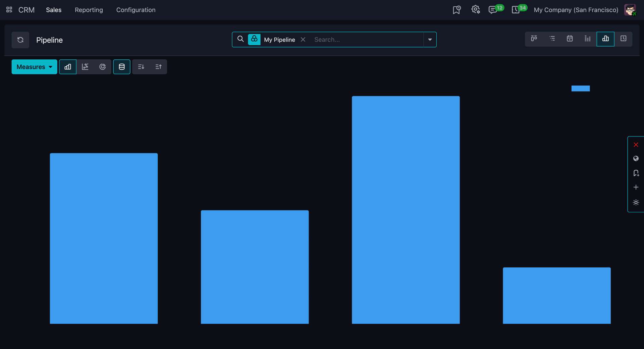Sort bars in descending order

click(x=141, y=67)
